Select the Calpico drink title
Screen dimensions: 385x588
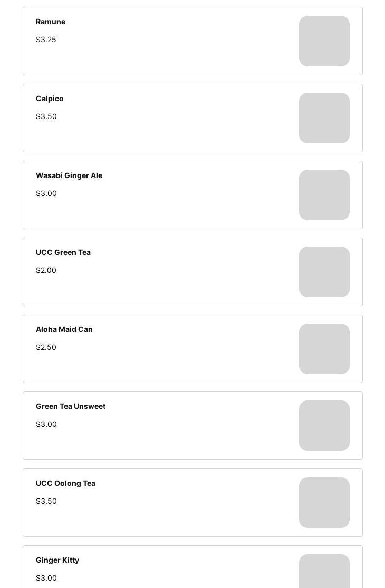50,99
